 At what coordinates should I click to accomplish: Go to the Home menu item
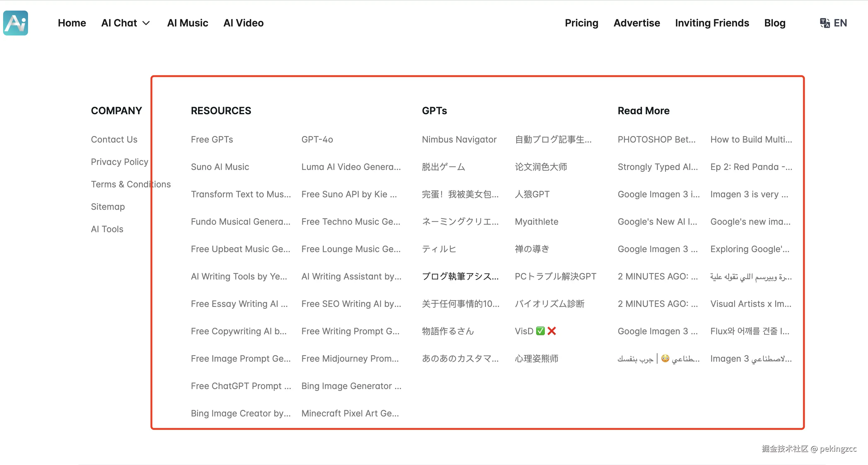coord(72,23)
